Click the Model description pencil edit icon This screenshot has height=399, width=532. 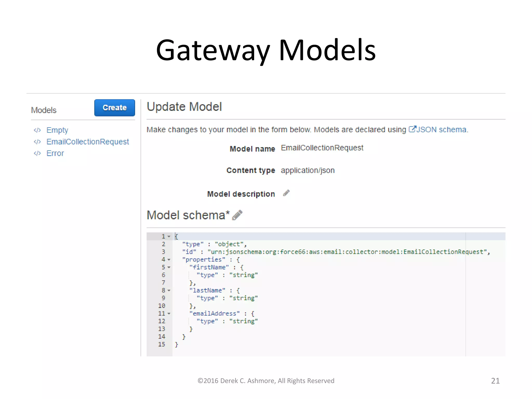point(286,193)
